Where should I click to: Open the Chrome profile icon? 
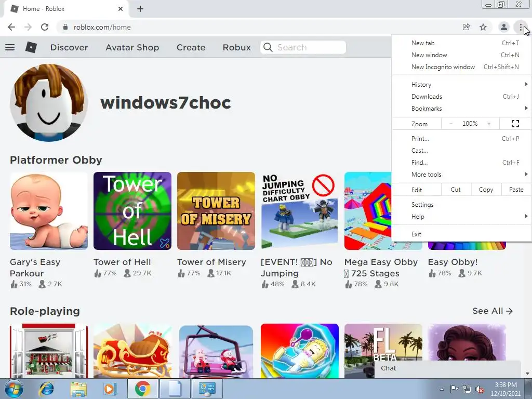tap(504, 27)
